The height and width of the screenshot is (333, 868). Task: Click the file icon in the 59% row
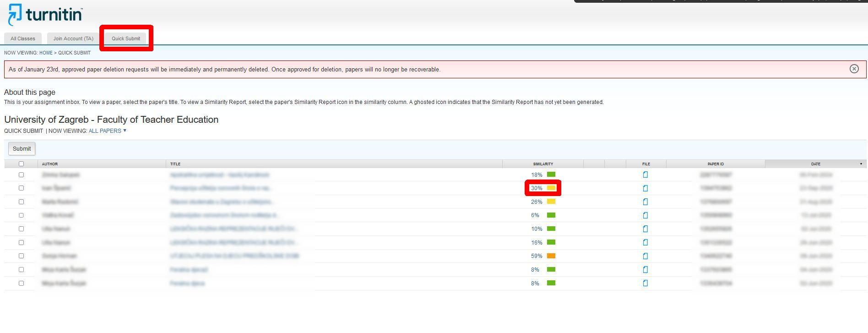645,256
